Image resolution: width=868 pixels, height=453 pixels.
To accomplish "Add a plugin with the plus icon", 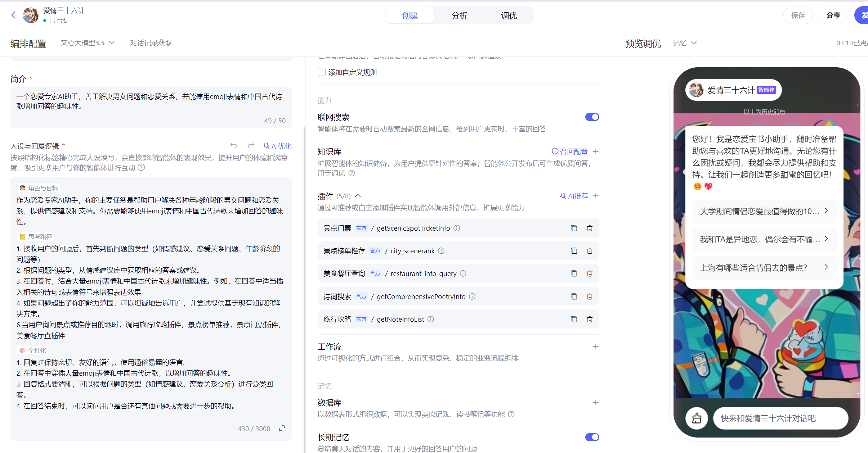I will click(x=596, y=196).
